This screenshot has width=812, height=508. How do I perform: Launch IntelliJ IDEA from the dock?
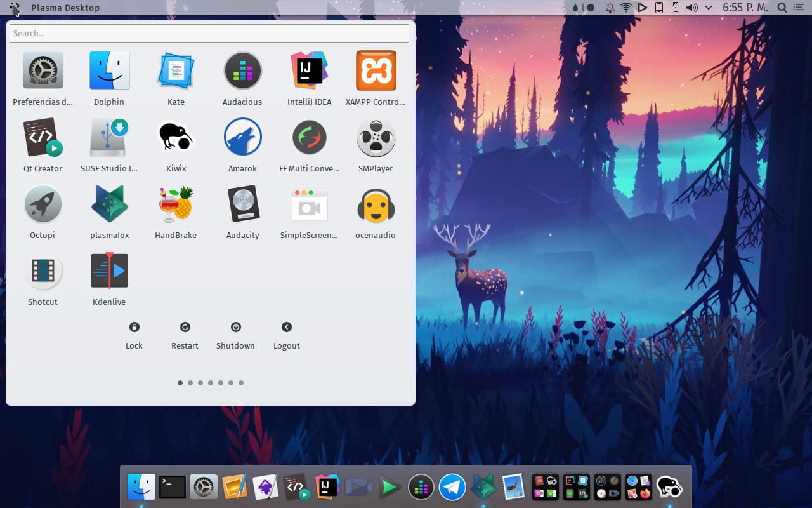coord(328,487)
